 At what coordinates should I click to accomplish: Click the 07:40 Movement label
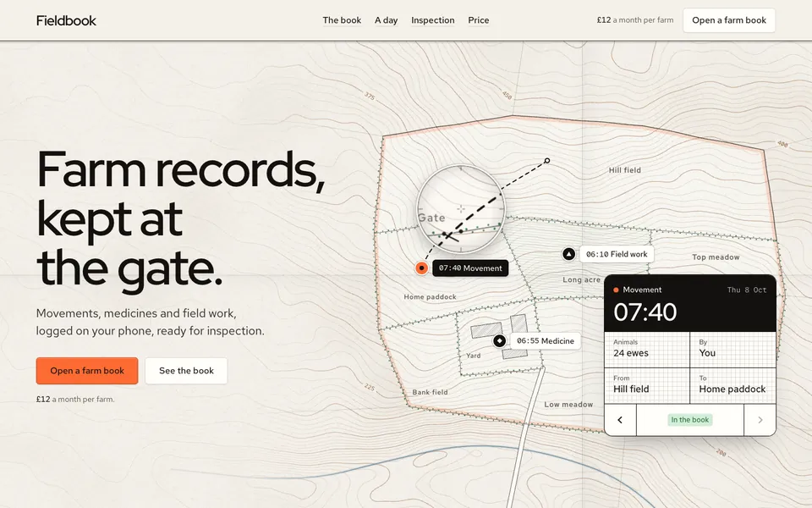(470, 268)
